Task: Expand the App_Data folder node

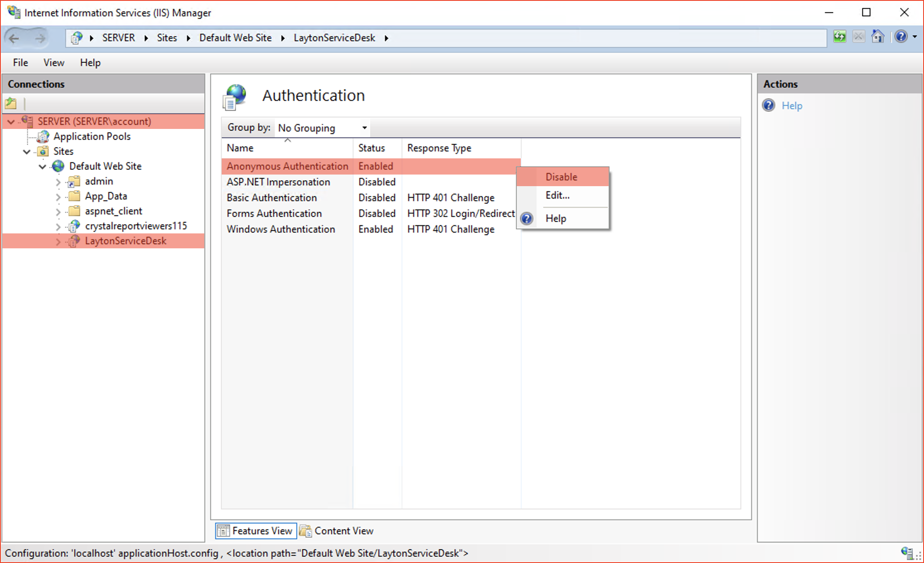Action: [x=58, y=197]
